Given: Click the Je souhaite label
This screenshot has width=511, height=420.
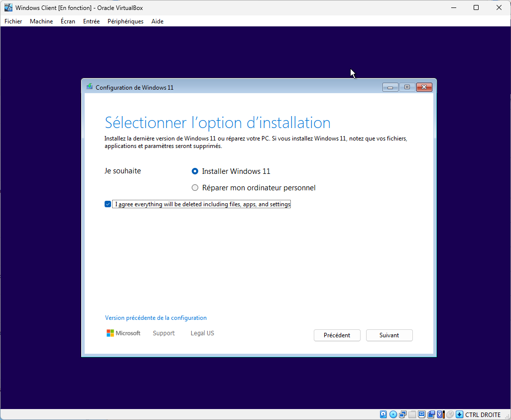Looking at the screenshot, I should 123,171.
